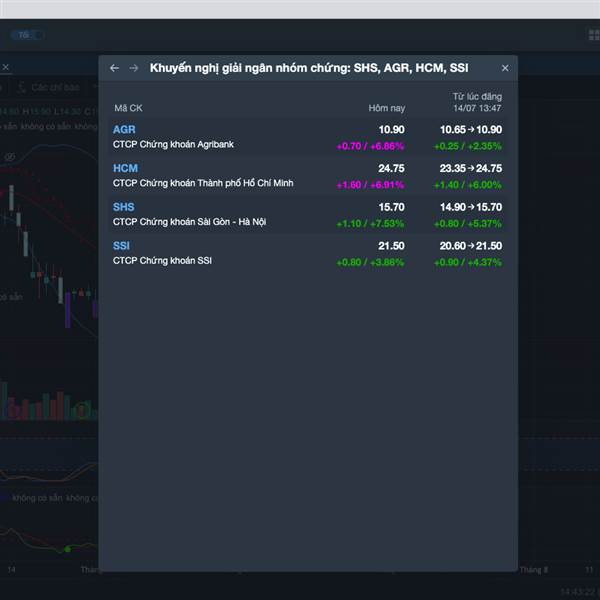Go back with the left arrow in dialog header

(114, 68)
